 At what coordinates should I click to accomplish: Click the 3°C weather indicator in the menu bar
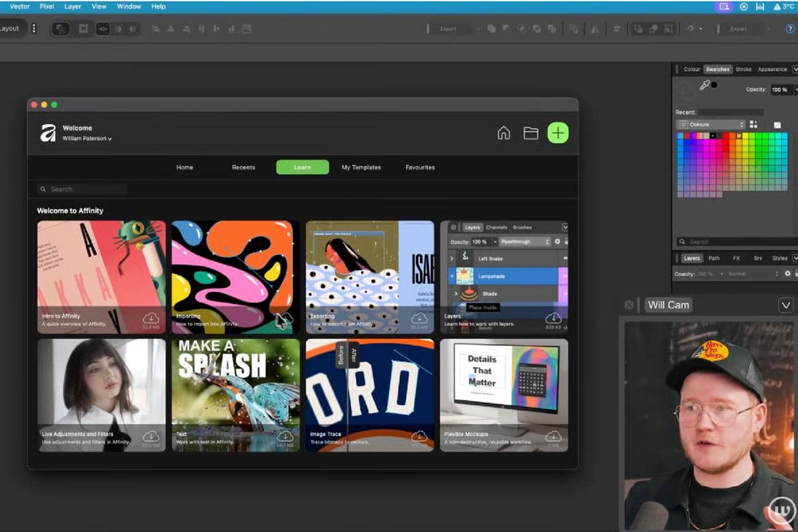(x=783, y=6)
